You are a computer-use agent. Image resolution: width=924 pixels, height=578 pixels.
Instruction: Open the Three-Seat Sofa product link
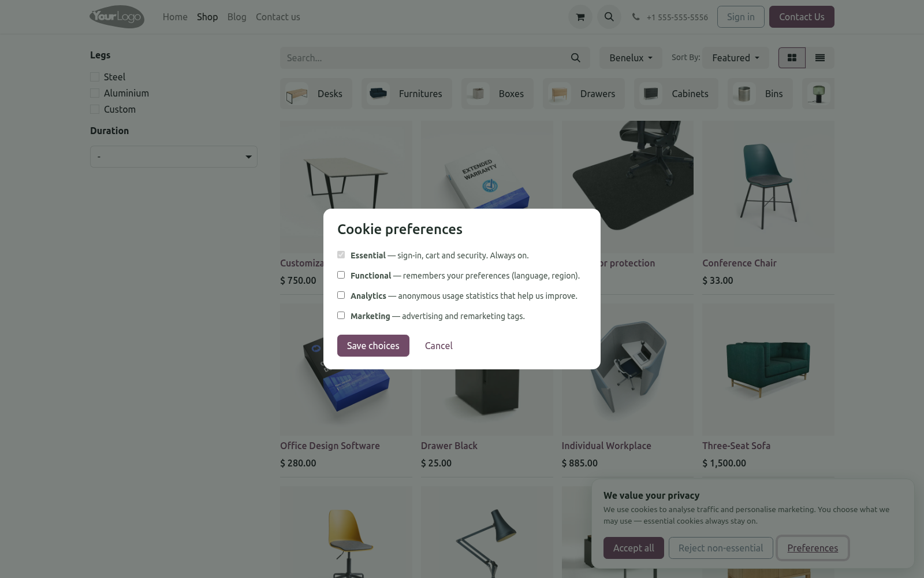(736, 446)
